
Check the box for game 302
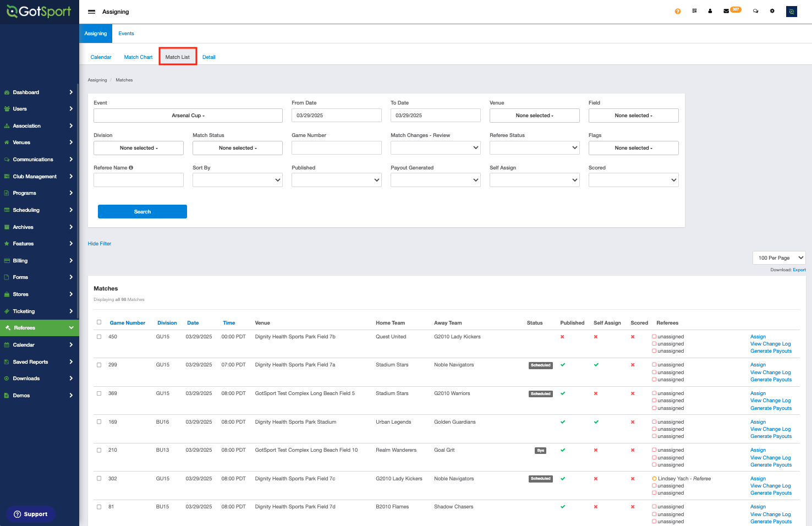point(99,479)
